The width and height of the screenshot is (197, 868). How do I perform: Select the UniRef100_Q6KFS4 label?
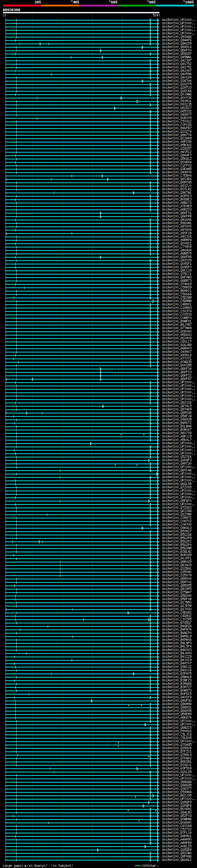coord(177,369)
